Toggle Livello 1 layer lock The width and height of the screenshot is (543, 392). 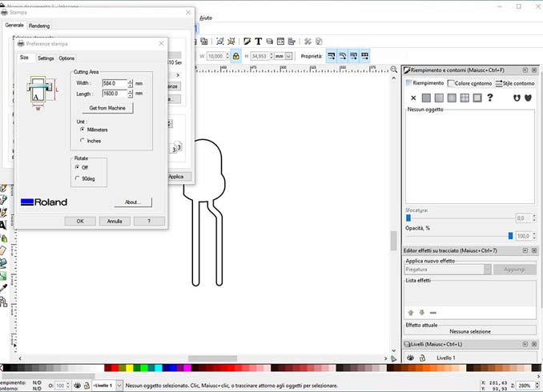(422, 358)
